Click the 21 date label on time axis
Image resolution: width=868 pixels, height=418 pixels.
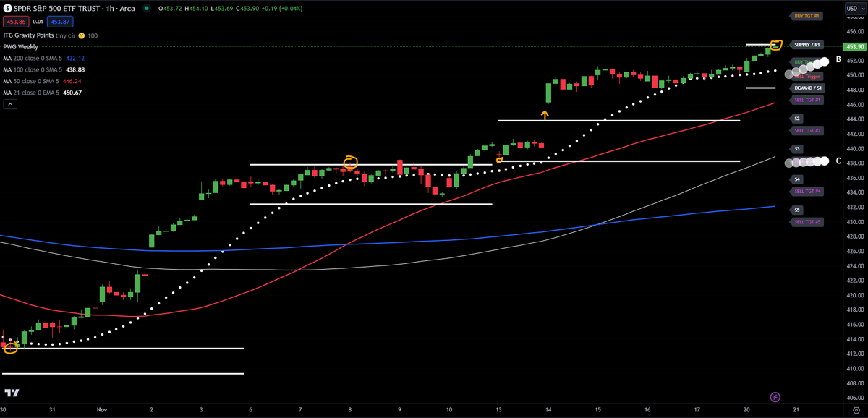coord(797,409)
